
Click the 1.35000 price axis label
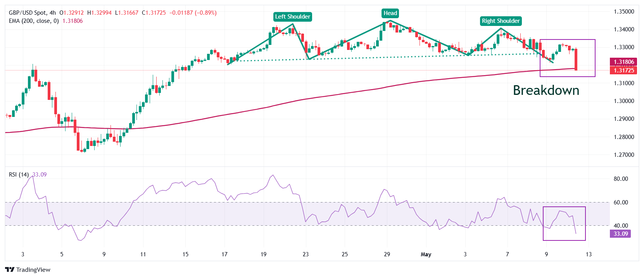(x=624, y=12)
